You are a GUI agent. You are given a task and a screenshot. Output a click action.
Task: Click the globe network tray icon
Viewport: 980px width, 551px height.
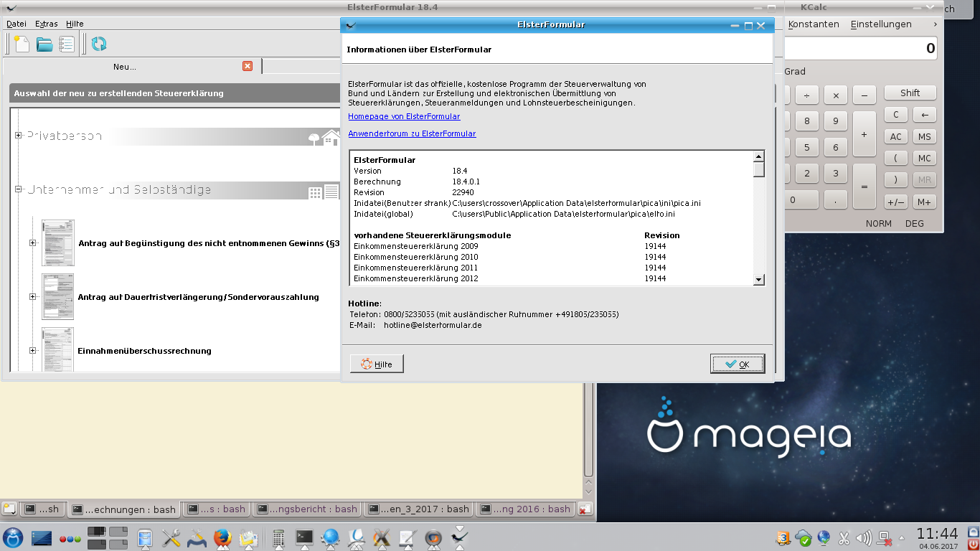[824, 537]
